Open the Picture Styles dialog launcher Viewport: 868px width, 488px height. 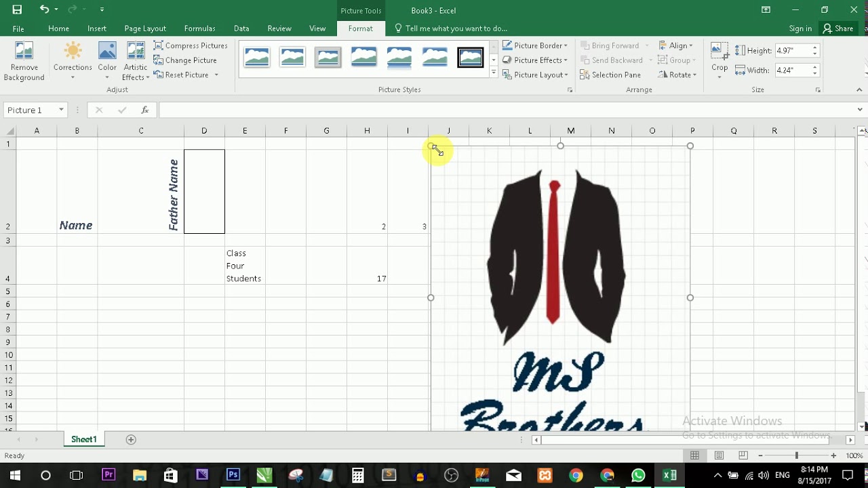tap(570, 90)
